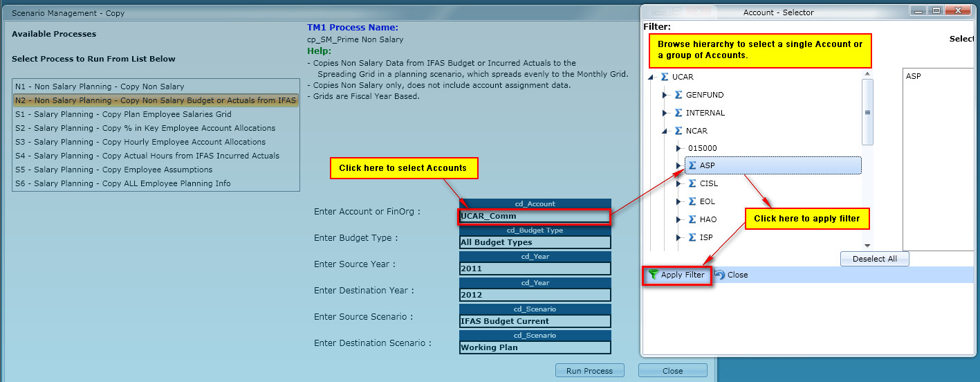Select ASP in the selected accounts list

point(913,76)
